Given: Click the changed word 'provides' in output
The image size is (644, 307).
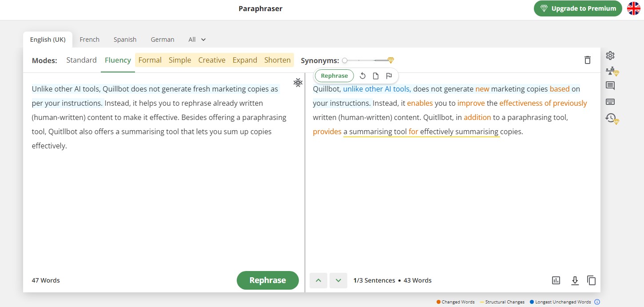Looking at the screenshot, I should coord(327,132).
